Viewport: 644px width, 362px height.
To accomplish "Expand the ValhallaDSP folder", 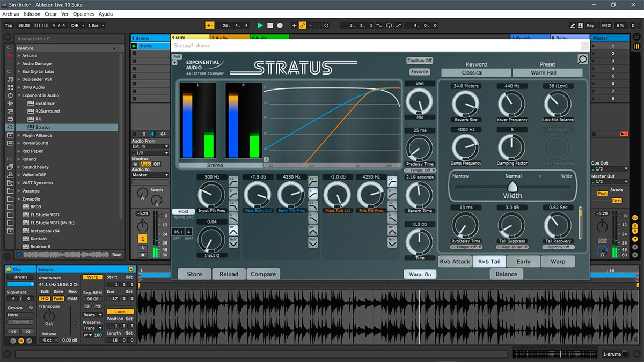I will 18,175.
